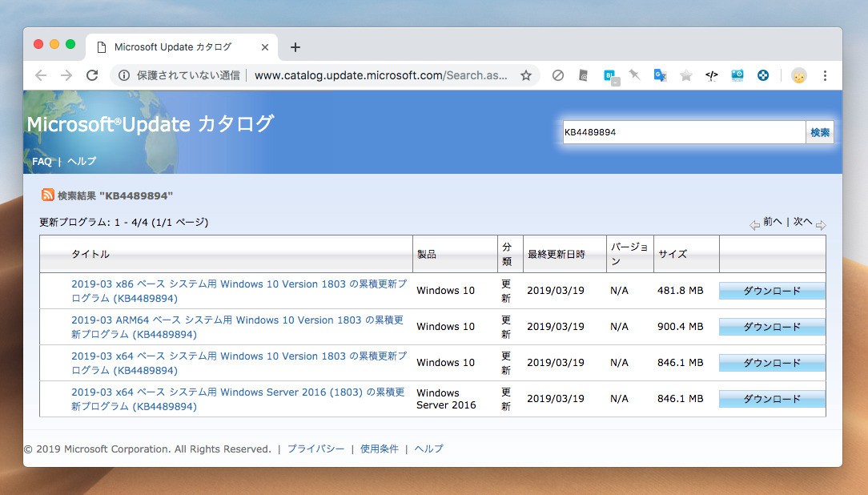Download the x86 Windows 10 1803 update
Image resolution: width=868 pixels, height=495 pixels.
(x=771, y=291)
